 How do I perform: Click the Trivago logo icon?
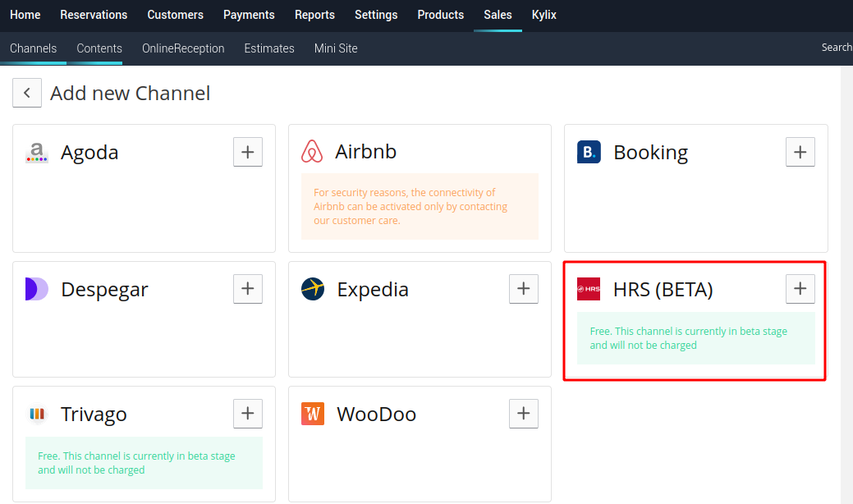[37, 415]
